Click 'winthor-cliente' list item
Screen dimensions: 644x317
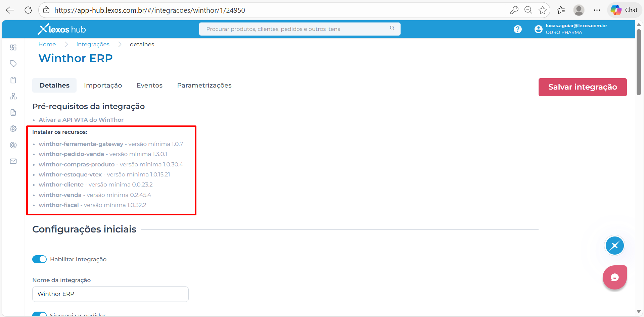coord(95,184)
